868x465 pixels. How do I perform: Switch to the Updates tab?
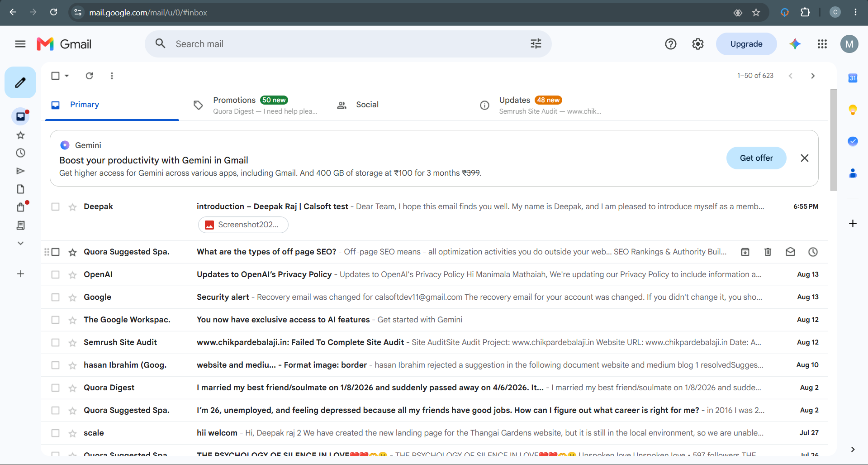541,105
